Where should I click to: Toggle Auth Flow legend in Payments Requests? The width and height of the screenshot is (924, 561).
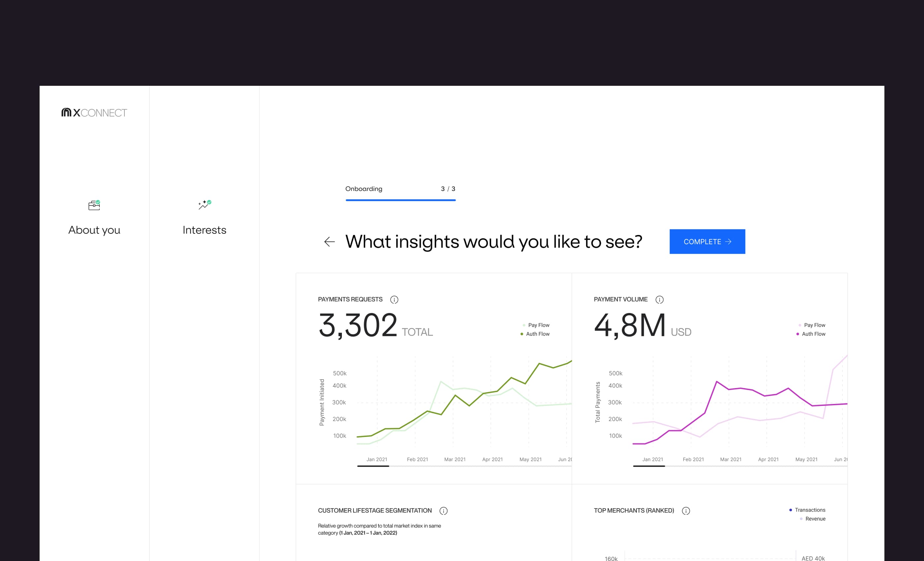(x=535, y=334)
